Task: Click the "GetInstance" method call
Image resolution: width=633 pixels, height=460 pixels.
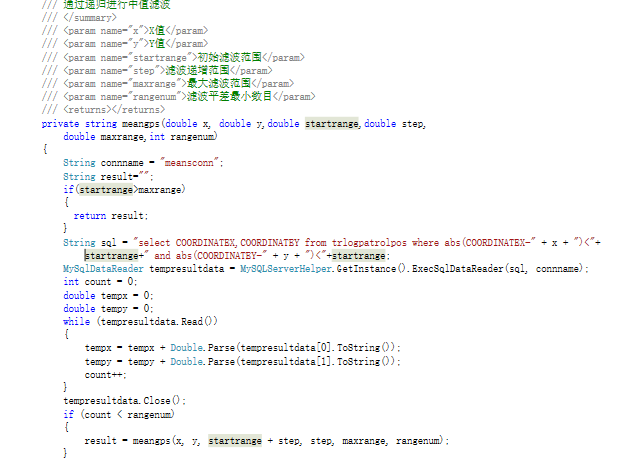Action: (x=366, y=269)
